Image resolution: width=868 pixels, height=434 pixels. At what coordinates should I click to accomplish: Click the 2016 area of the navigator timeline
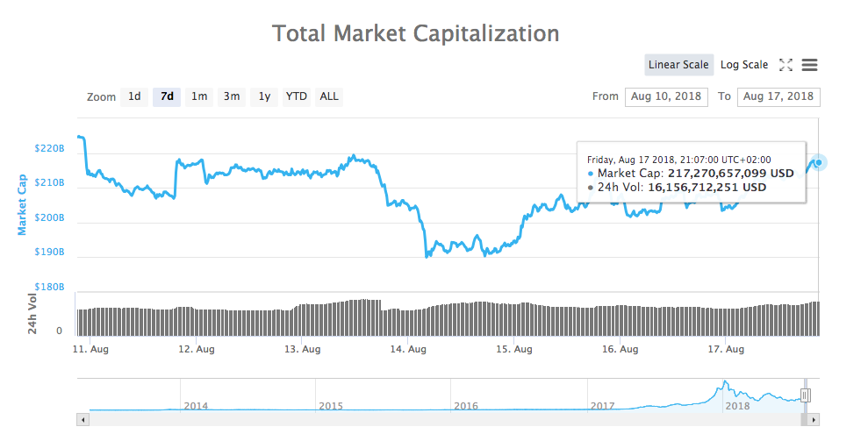(466, 406)
